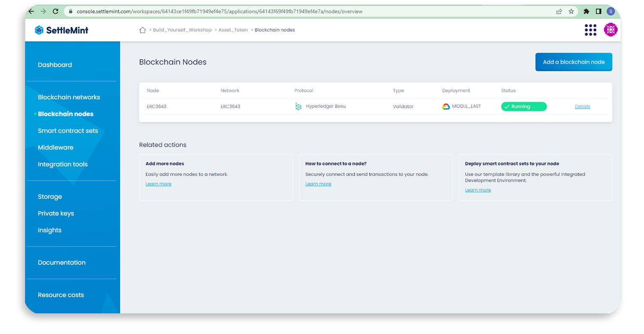Open Private keys in the sidebar

coord(56,214)
